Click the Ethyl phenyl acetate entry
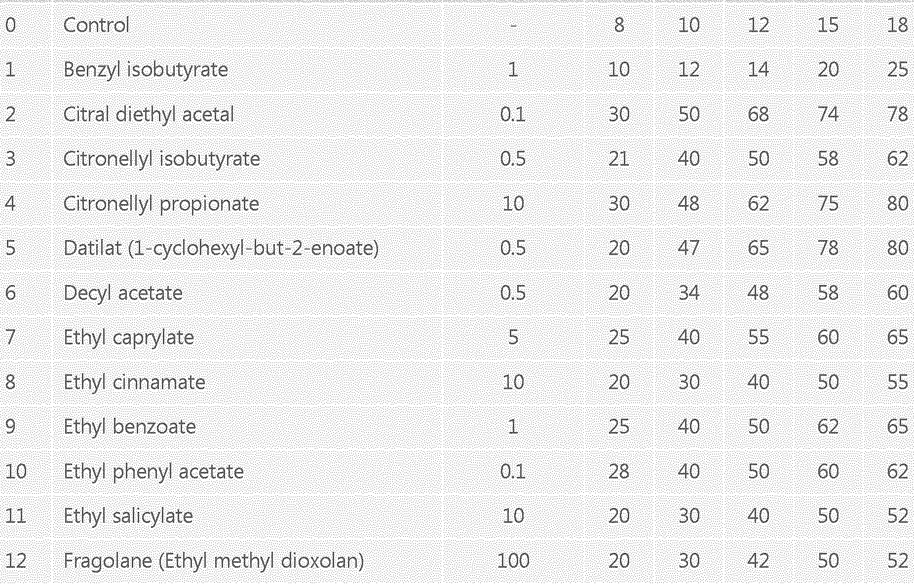Viewport: 914px width, 588px height. pos(153,472)
